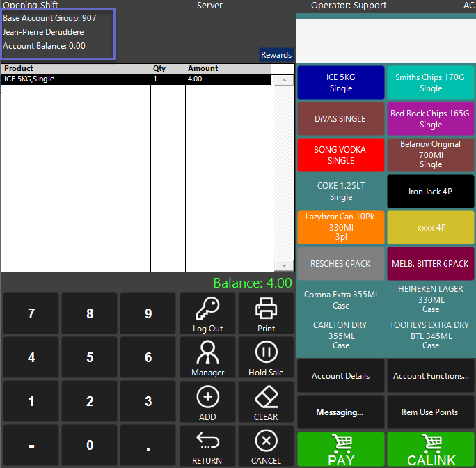The image size is (476, 468).
Task: Add Smiths Chips 170G Single
Action: [x=431, y=83]
